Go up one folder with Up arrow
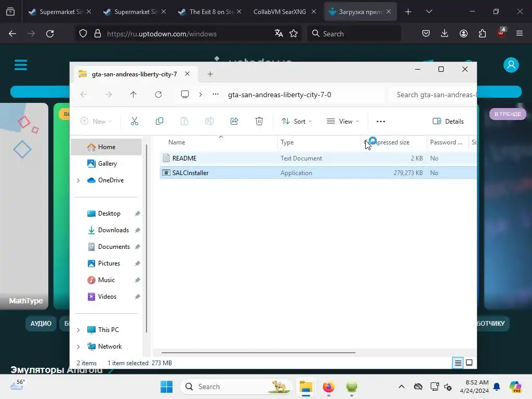Screen dimensions: 532x399 pyautogui.click(x=134, y=95)
